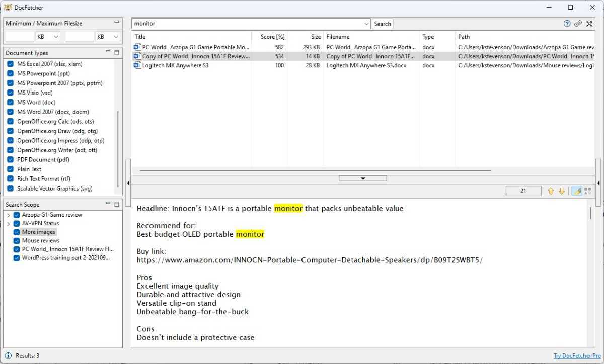The height and width of the screenshot is (364, 604).
Task: Click the Document Types list scrollbar
Action: click(x=118, y=148)
